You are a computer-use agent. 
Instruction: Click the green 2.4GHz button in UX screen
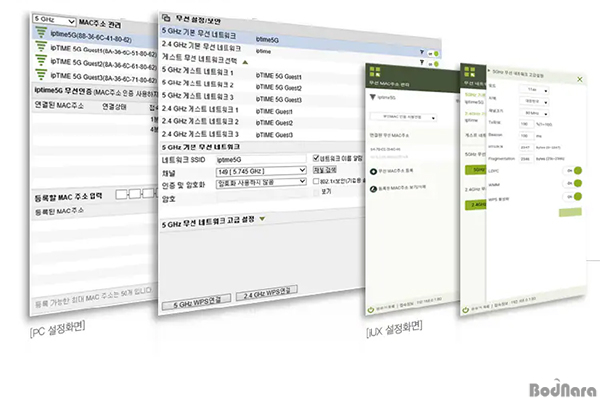point(475,205)
